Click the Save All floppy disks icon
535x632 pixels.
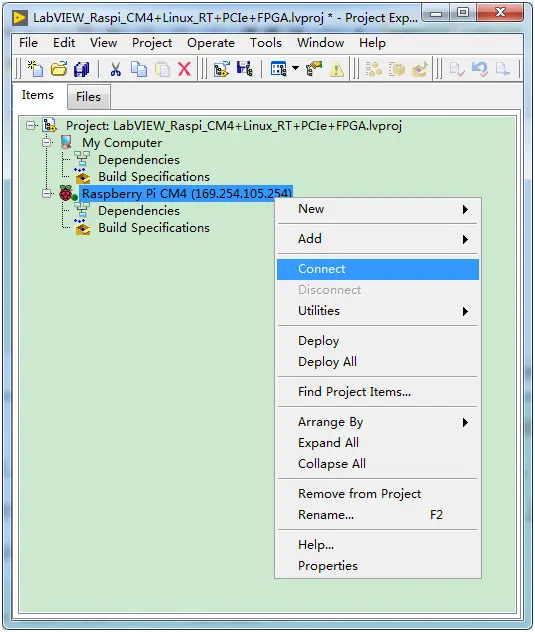coord(82,69)
